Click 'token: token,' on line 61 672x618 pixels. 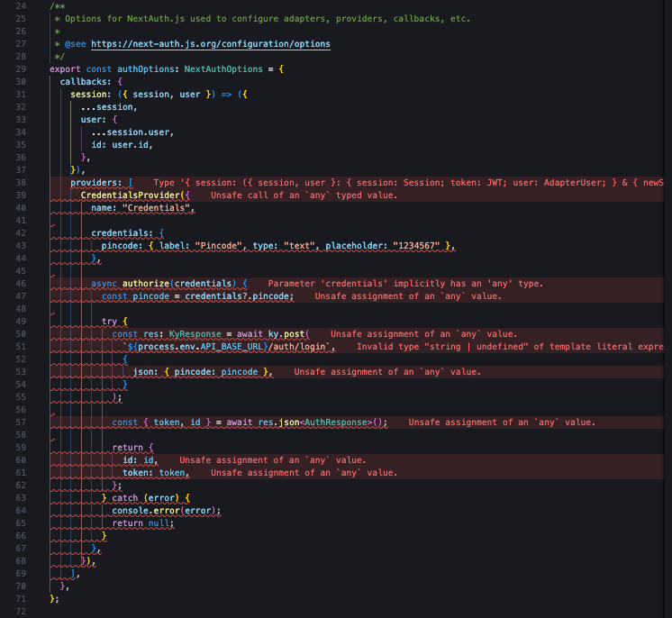156,473
